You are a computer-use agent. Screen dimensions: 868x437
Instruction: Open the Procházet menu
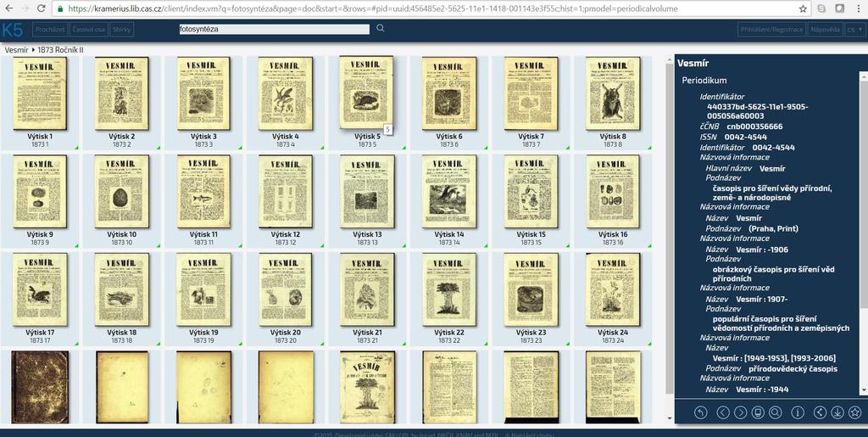click(50, 30)
